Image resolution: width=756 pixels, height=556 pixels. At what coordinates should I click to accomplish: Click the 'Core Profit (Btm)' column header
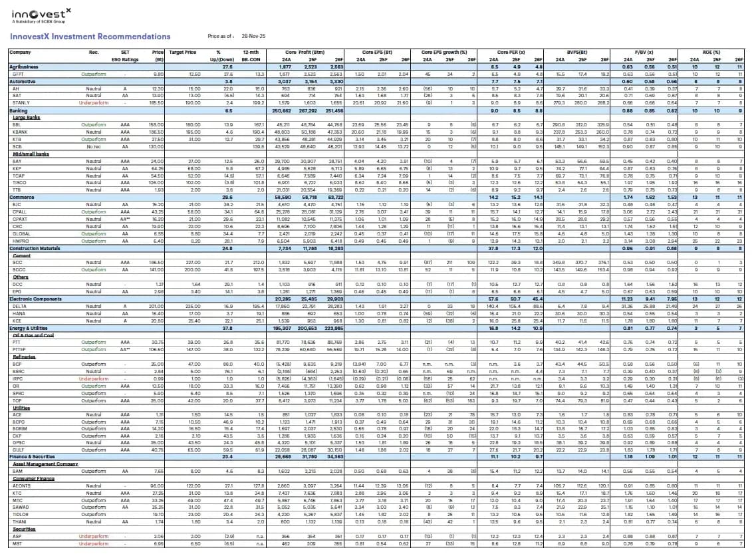click(x=305, y=52)
